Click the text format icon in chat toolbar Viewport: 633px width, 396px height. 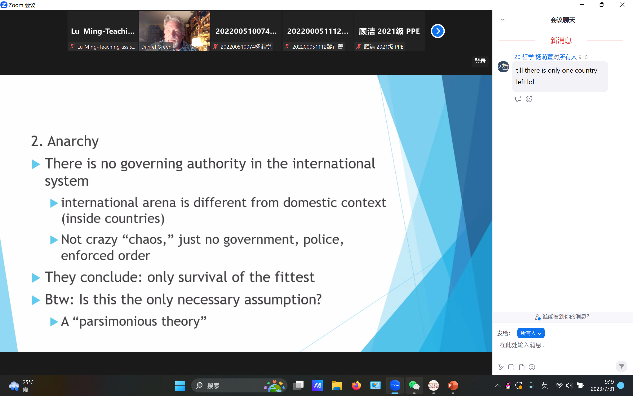tap(501, 367)
